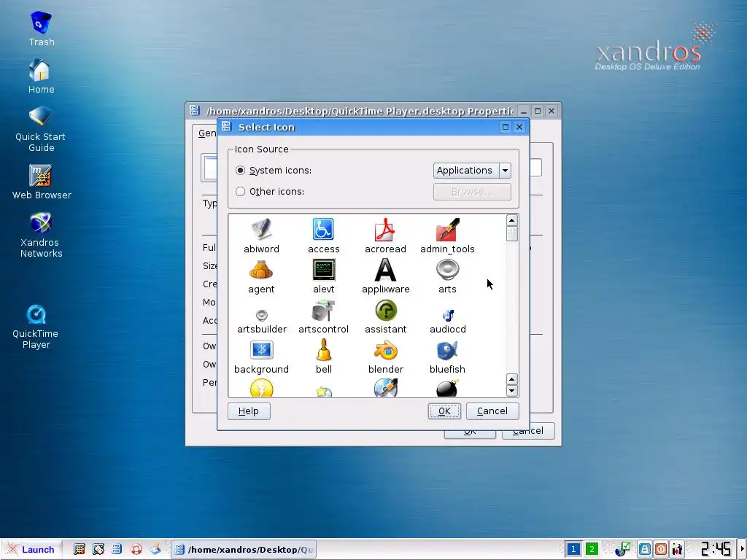
Task: Open the Launch menu
Action: click(31, 550)
